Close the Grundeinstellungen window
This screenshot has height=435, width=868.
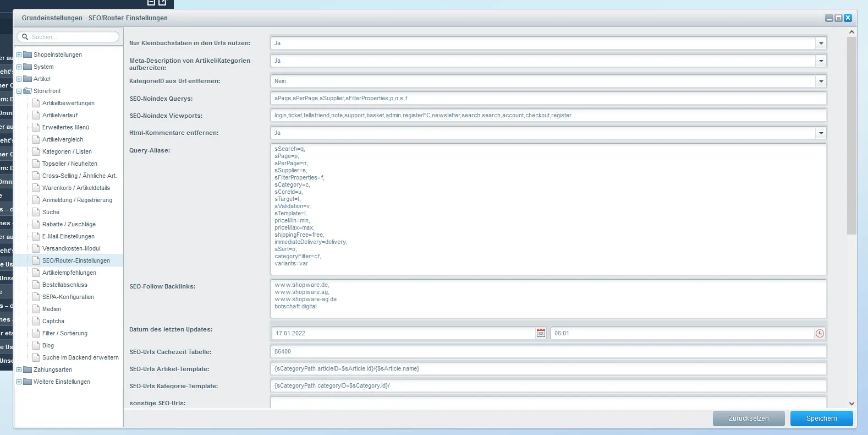pyautogui.click(x=848, y=18)
